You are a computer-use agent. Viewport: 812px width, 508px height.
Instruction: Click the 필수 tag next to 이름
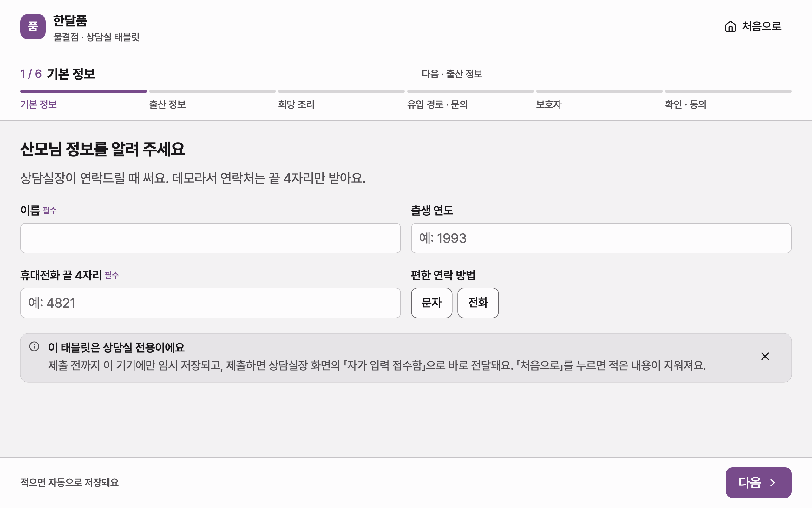click(50, 211)
